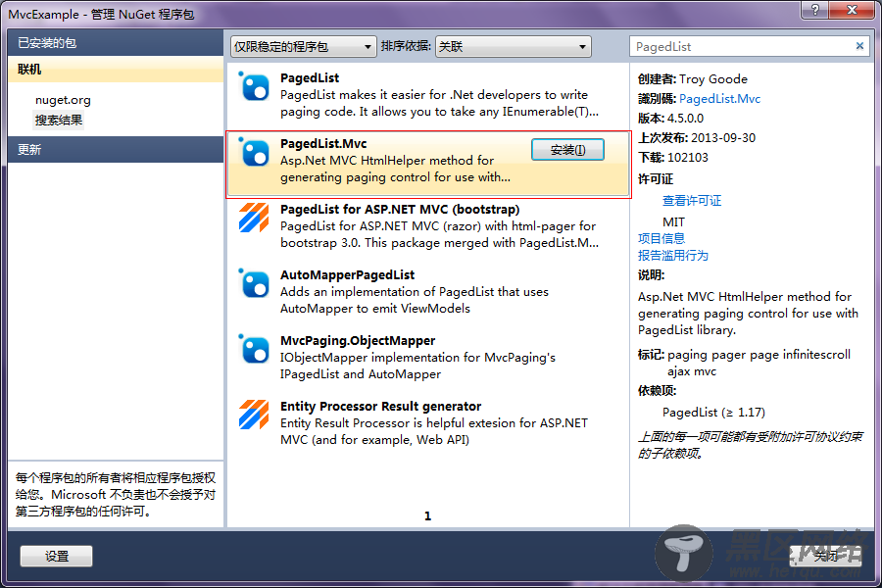Click the creator name Troy Goode
The width and height of the screenshot is (882, 588).
coord(713,78)
